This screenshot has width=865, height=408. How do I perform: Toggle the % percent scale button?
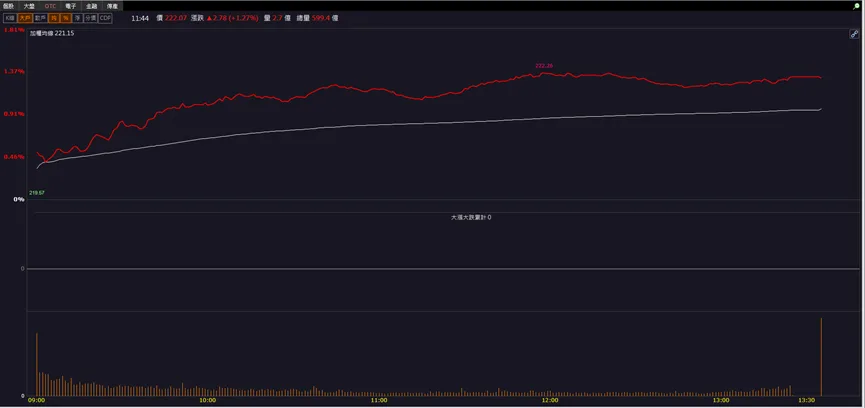(x=66, y=18)
